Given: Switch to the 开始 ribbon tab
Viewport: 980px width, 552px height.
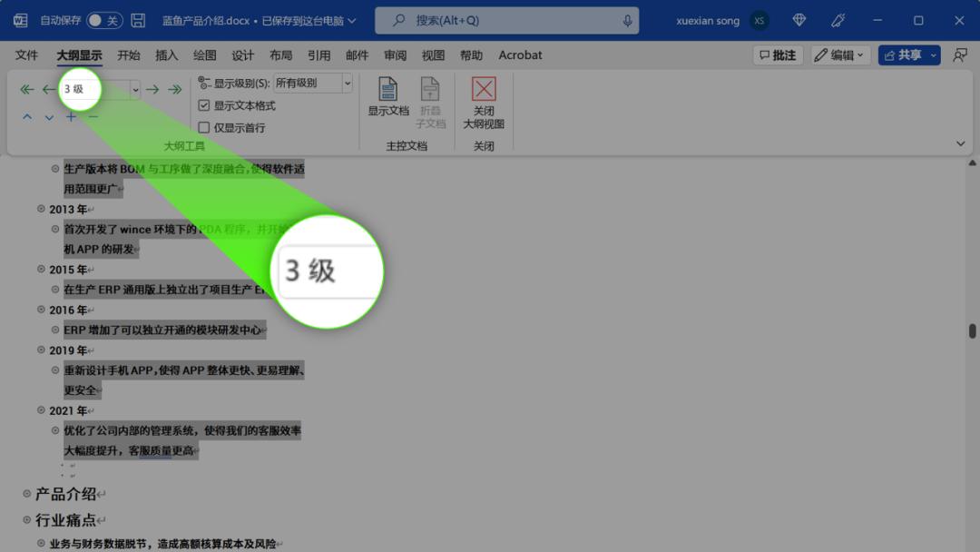Looking at the screenshot, I should pyautogui.click(x=128, y=54).
